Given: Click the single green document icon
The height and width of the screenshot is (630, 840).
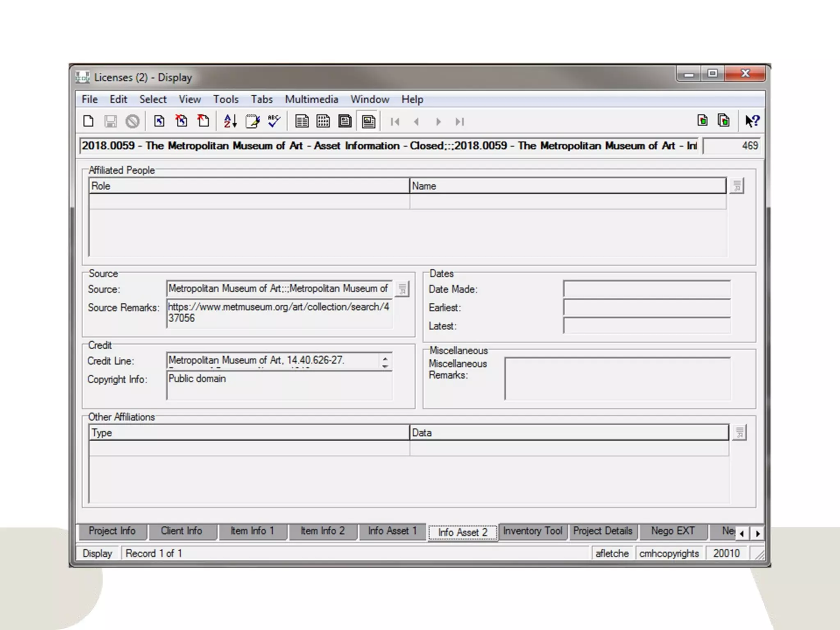Looking at the screenshot, I should click(702, 121).
